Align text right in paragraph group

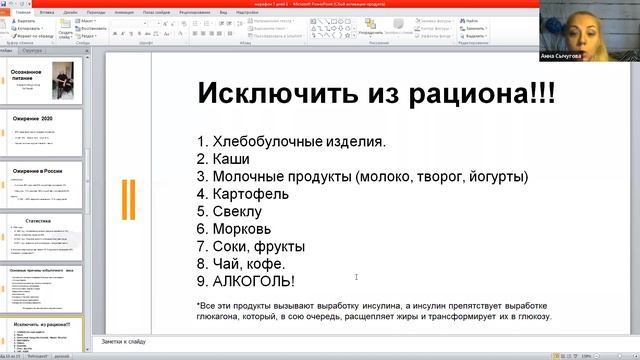(x=211, y=33)
